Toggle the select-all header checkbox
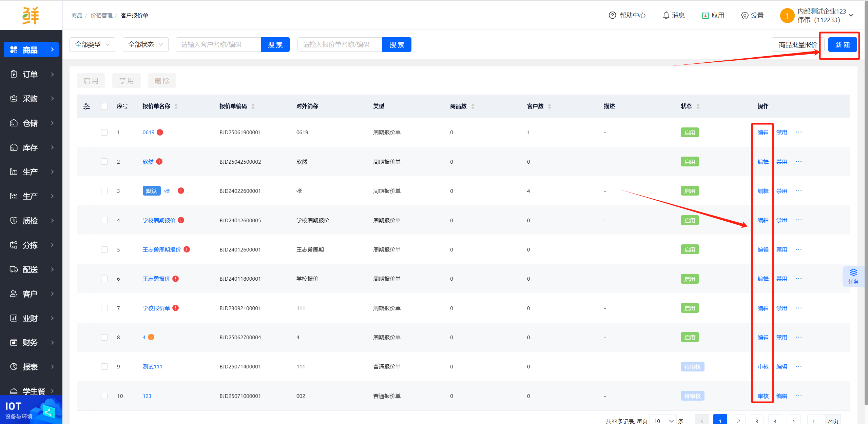Image resolution: width=868 pixels, height=424 pixels. (104, 106)
